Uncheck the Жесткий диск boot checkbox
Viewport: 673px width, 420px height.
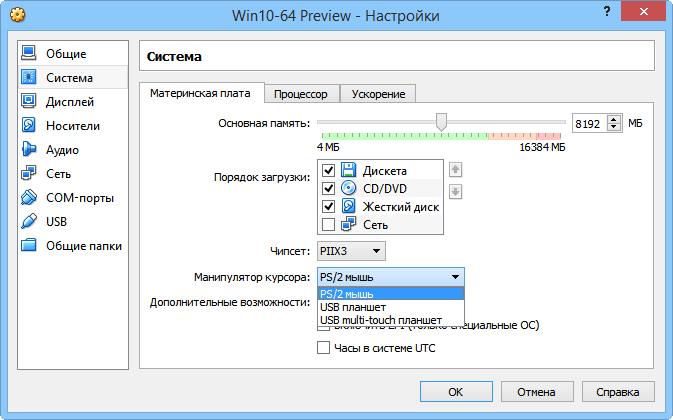[x=328, y=206]
